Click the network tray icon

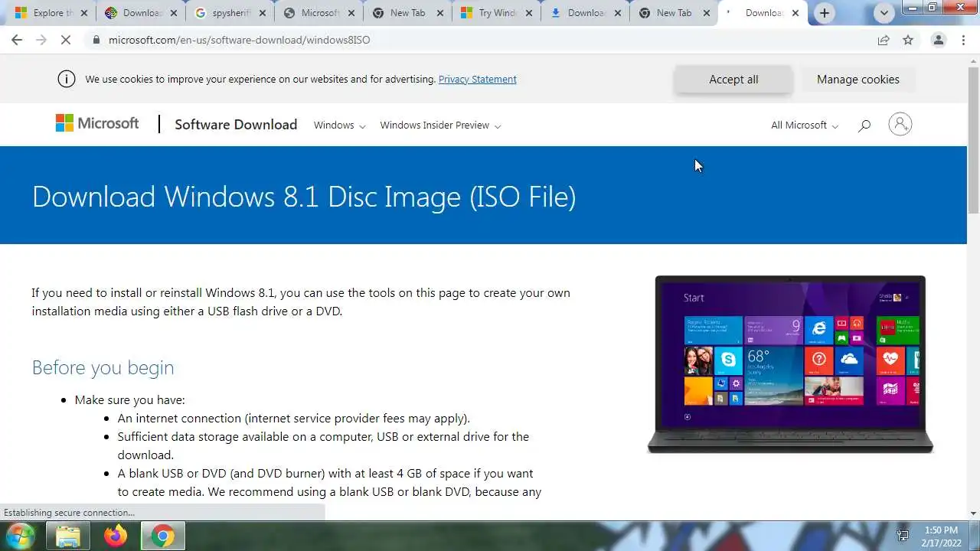pyautogui.click(x=902, y=536)
